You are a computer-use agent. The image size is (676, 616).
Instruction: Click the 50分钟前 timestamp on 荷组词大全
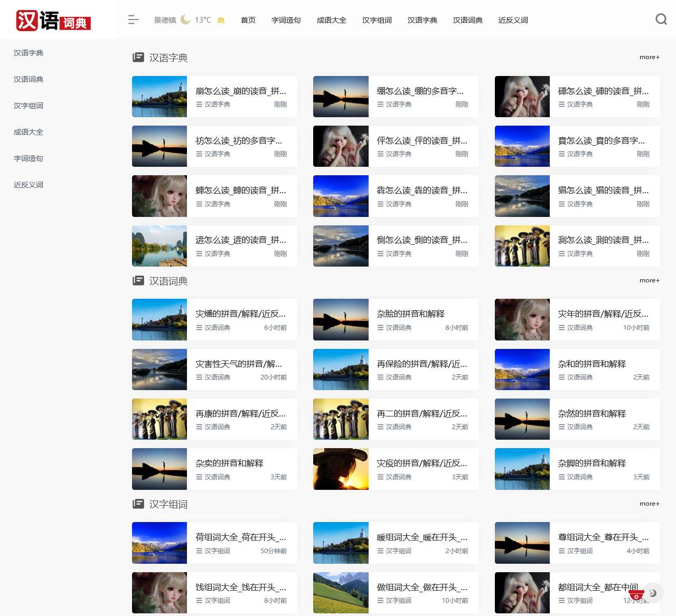coord(274,551)
